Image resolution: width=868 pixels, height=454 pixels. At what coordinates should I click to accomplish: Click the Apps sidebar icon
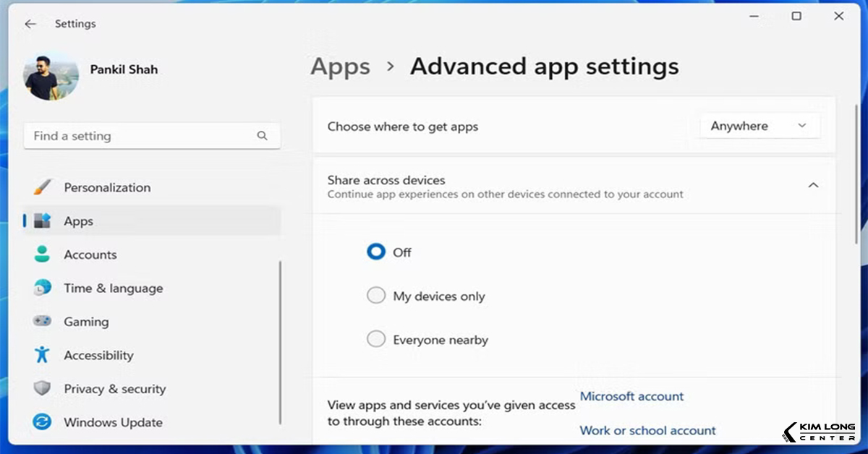(42, 221)
